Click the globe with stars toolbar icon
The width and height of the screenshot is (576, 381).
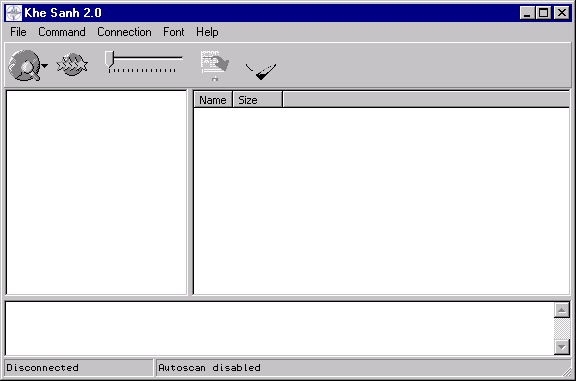click(72, 64)
